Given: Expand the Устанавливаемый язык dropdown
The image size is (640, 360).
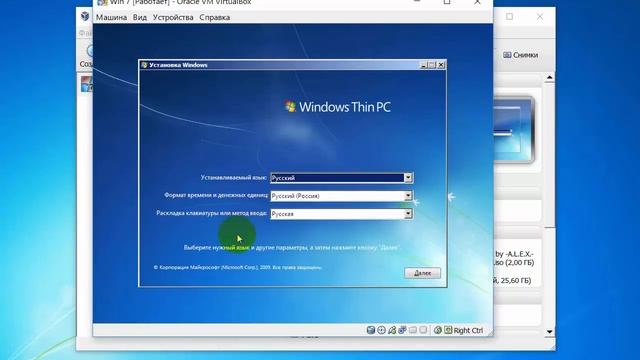Looking at the screenshot, I should point(408,178).
